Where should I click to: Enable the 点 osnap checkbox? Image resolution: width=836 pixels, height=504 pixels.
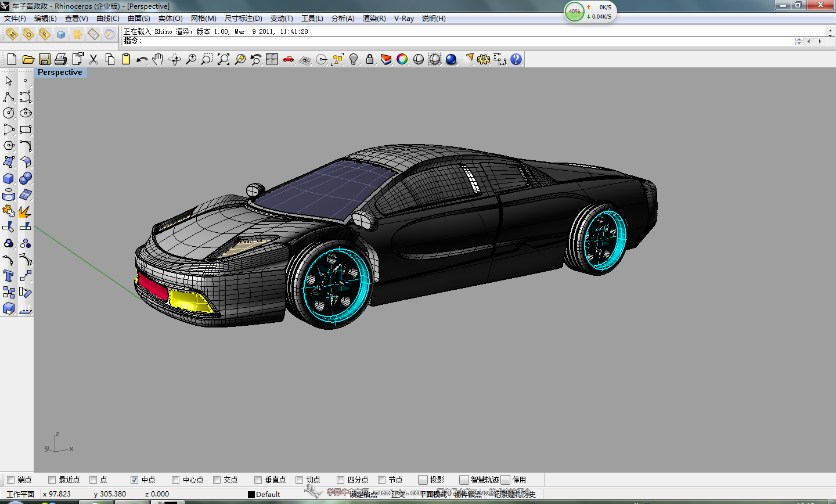tap(93, 480)
